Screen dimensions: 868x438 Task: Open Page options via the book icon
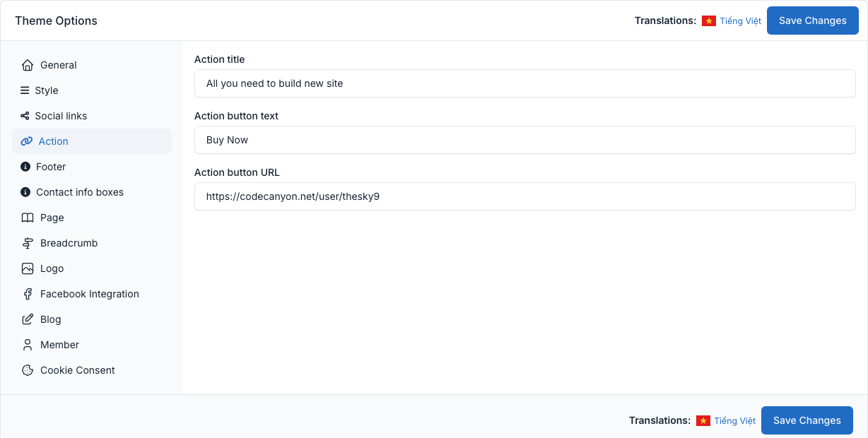[x=28, y=218]
